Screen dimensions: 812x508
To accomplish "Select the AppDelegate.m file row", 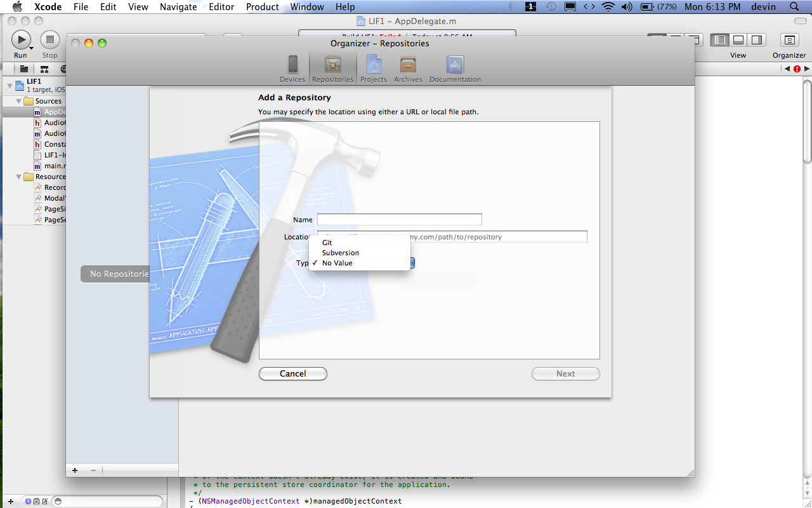I will click(x=34, y=112).
